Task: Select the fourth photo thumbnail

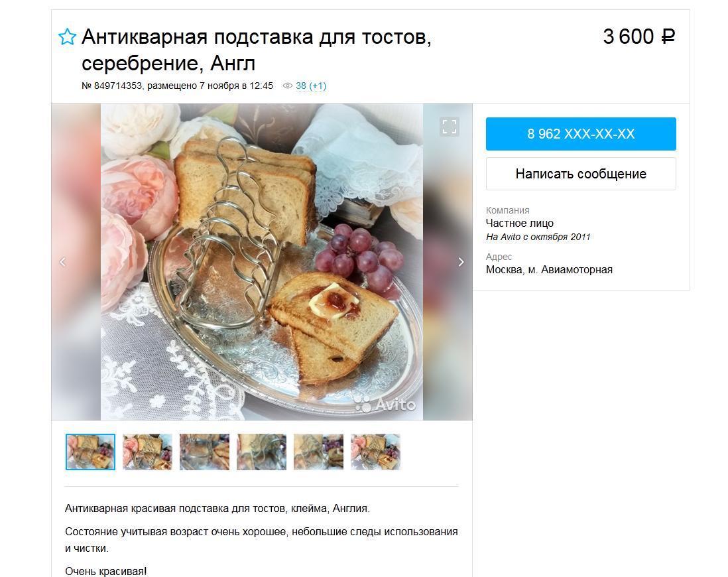Action: click(x=261, y=452)
